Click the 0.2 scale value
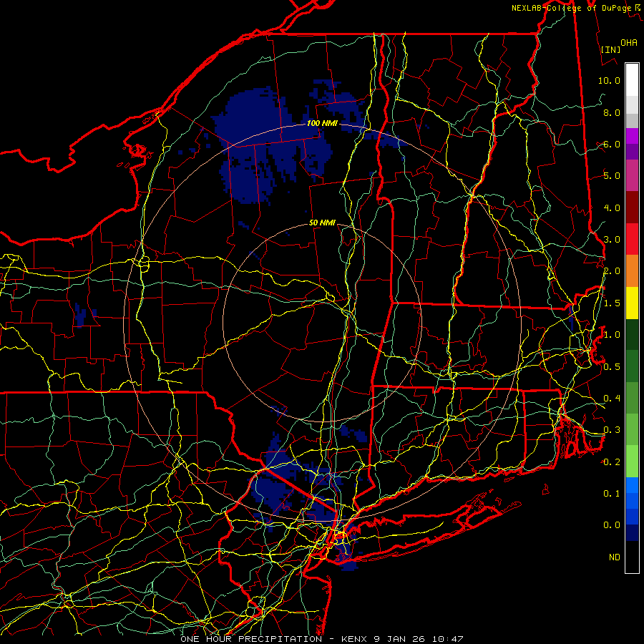 (612, 462)
